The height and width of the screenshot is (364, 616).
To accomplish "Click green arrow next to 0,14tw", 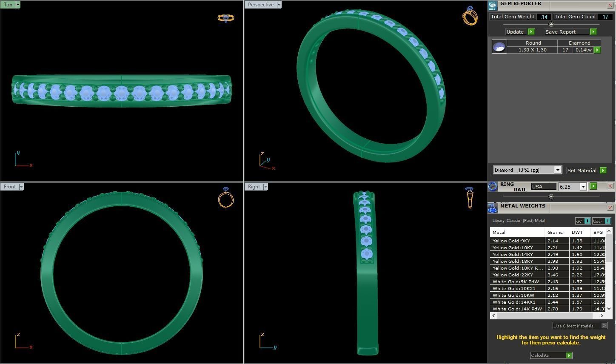I will coord(597,50).
